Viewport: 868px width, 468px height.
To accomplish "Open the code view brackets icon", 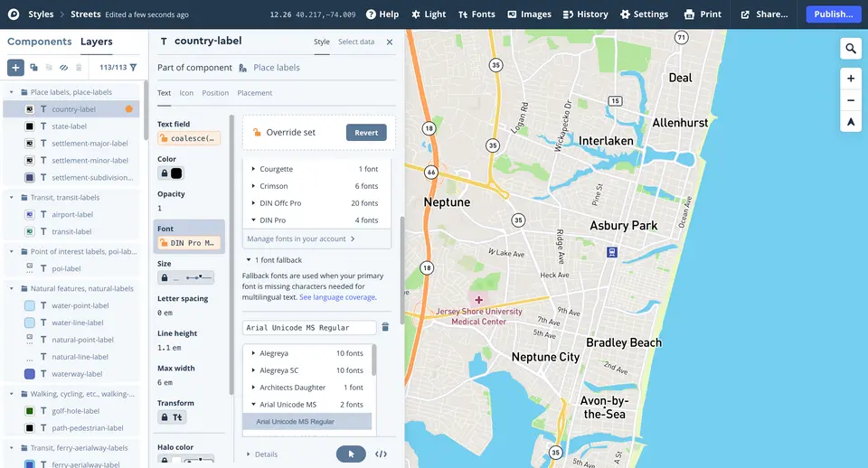I will tap(382, 454).
